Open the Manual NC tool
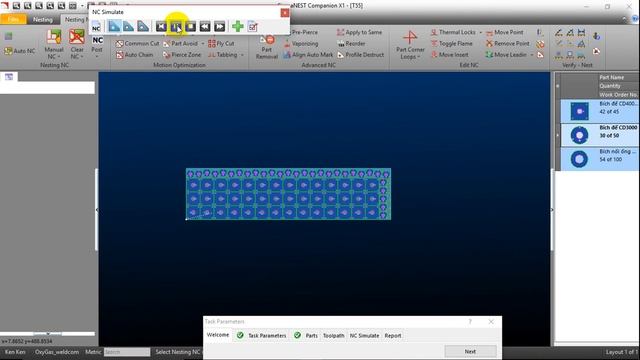 pyautogui.click(x=53, y=45)
